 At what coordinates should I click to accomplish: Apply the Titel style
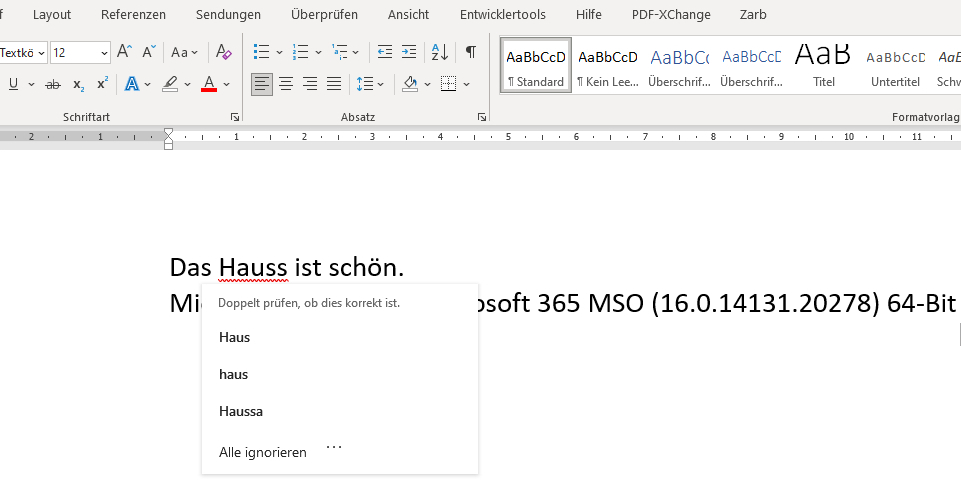point(824,65)
